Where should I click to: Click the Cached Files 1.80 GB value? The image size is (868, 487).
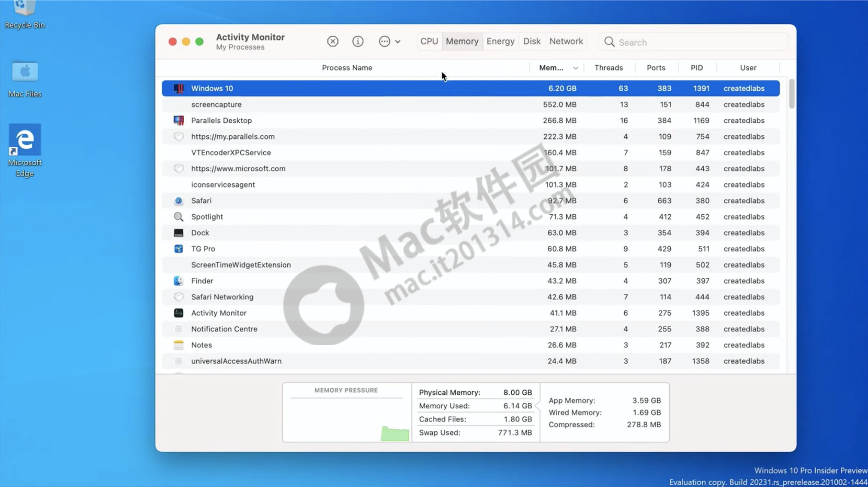518,419
